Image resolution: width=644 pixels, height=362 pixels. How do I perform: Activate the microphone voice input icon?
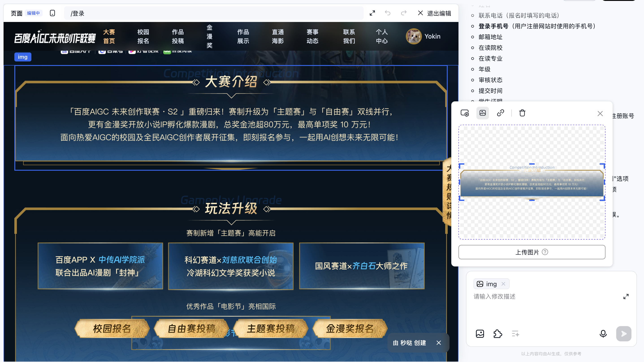pos(603,334)
